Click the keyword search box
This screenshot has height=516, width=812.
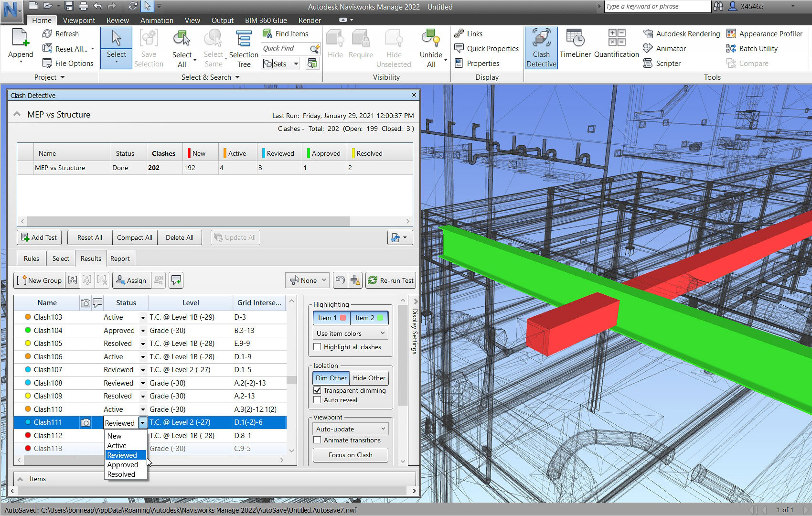coord(658,6)
